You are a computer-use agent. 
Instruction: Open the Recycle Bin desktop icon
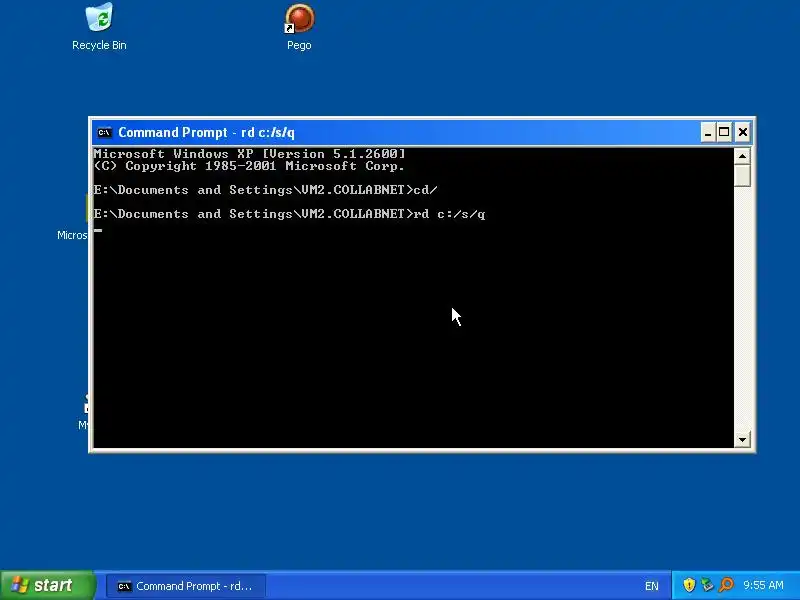pyautogui.click(x=99, y=27)
